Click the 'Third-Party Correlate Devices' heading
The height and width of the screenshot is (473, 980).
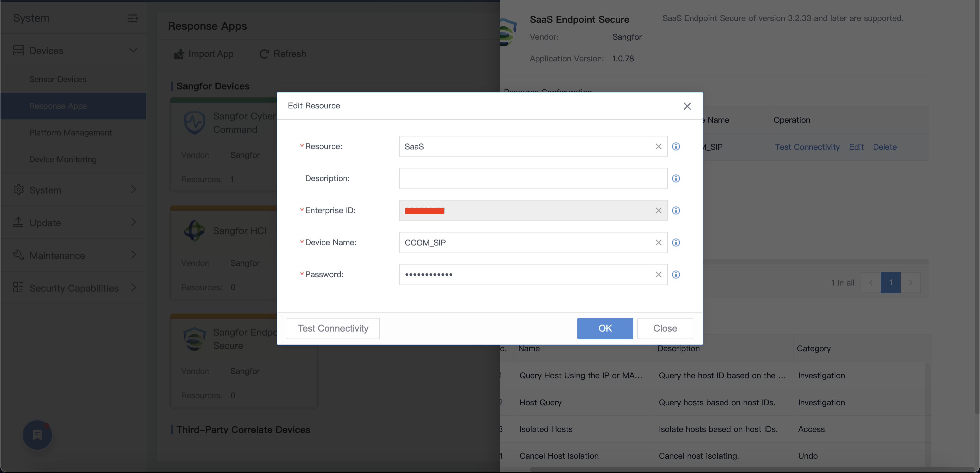[x=243, y=430]
